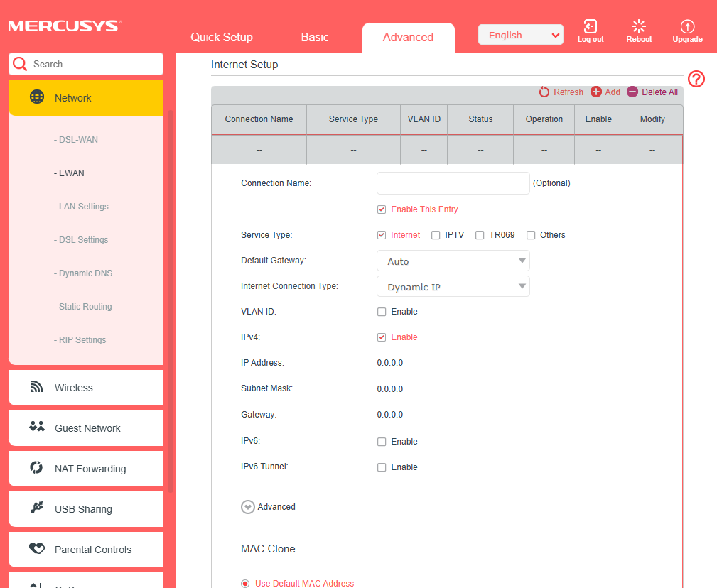The width and height of the screenshot is (717, 588).
Task: Click the Refresh icon above the table
Action: tap(544, 92)
